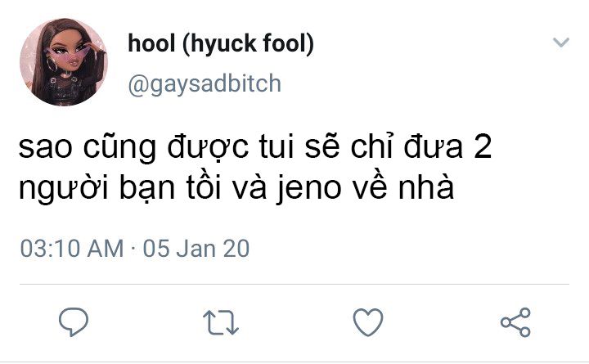Open the @gaysadbitch handle link
Viewport: 589px width, 364px height.
point(205,83)
